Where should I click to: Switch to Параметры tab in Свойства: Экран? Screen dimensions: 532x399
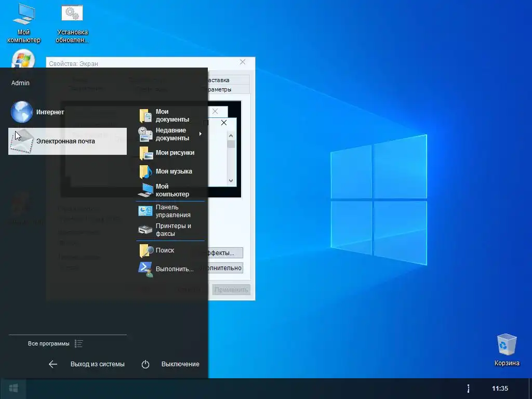(228, 89)
